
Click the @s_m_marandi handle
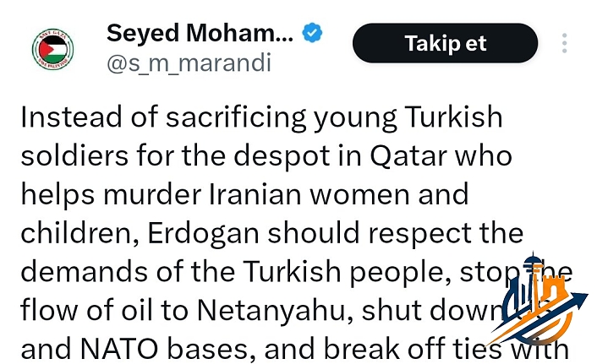point(189,63)
